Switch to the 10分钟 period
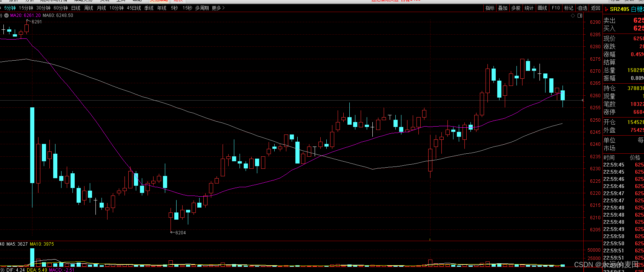 pos(117,8)
